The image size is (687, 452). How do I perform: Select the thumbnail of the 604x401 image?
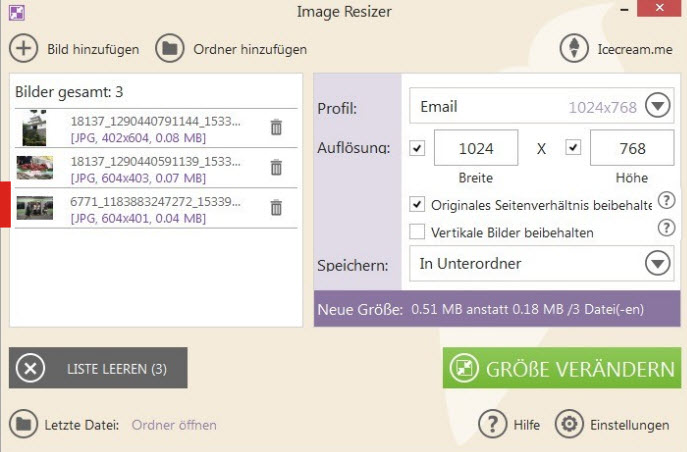35,208
